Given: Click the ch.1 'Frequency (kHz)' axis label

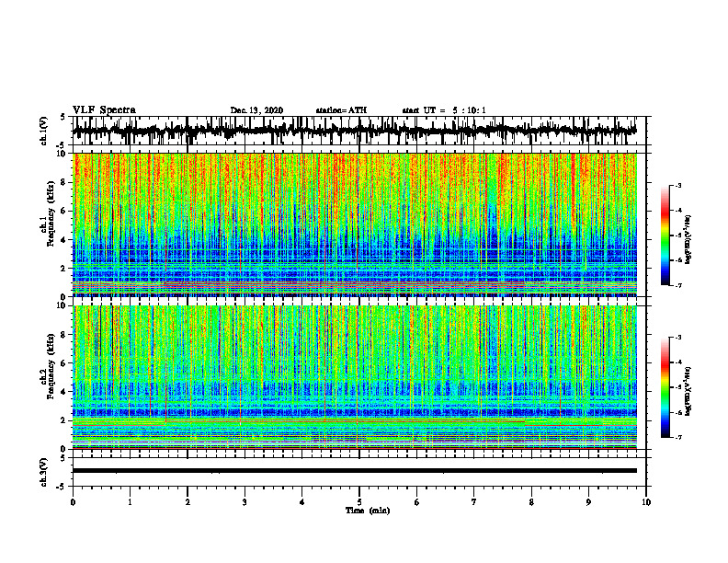Looking at the screenshot, I should (51, 214).
